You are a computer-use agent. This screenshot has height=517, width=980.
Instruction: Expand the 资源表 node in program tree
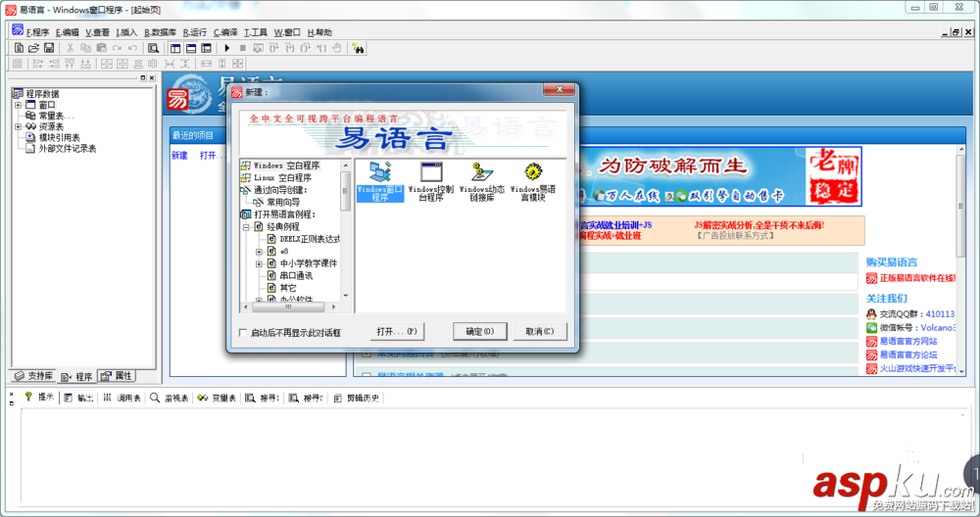click(18, 126)
